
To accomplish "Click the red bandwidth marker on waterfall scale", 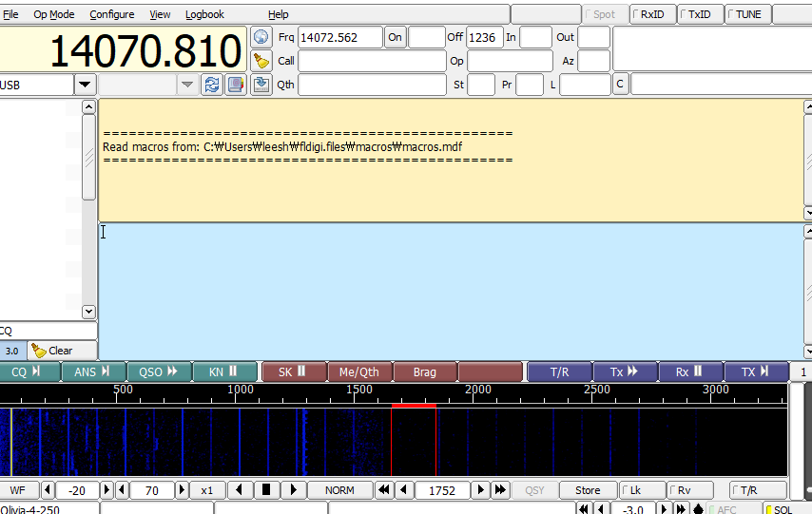I will click(414, 406).
